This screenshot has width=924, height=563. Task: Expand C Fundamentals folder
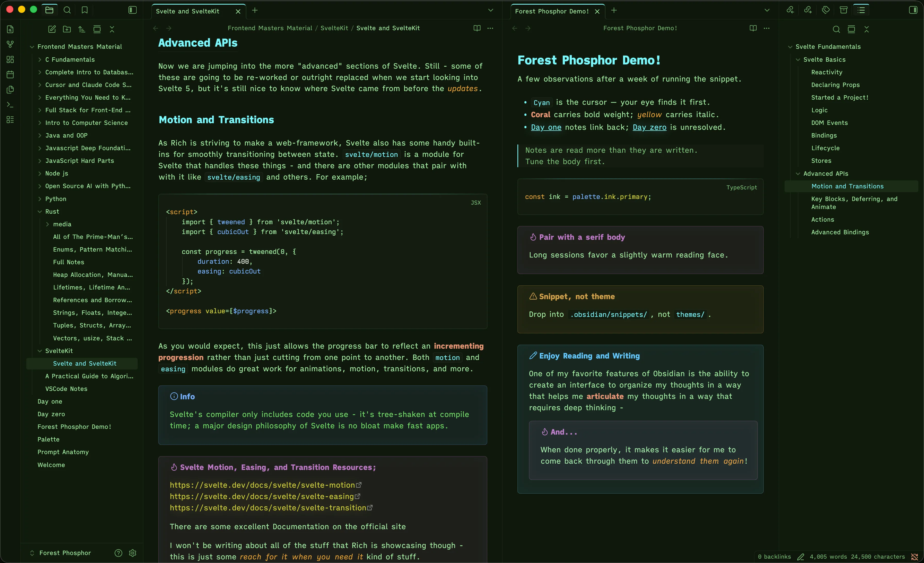point(40,60)
